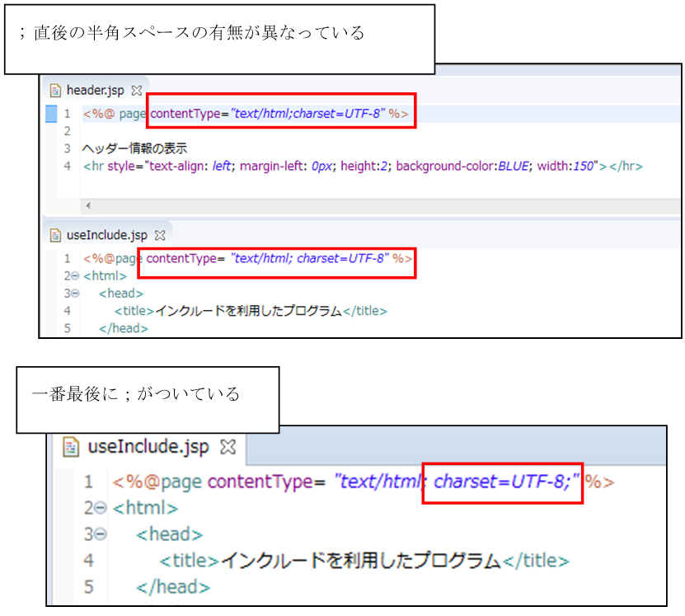Select the small useInclude.jsp tab under header.jsp
The height and width of the screenshot is (616, 685).
(x=106, y=235)
